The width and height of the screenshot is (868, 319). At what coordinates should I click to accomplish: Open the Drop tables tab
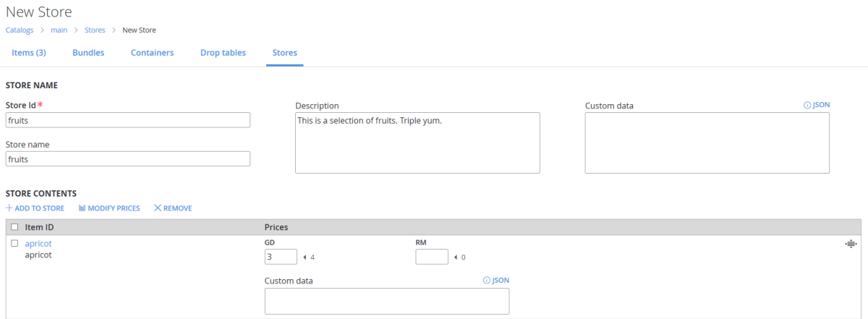point(223,53)
